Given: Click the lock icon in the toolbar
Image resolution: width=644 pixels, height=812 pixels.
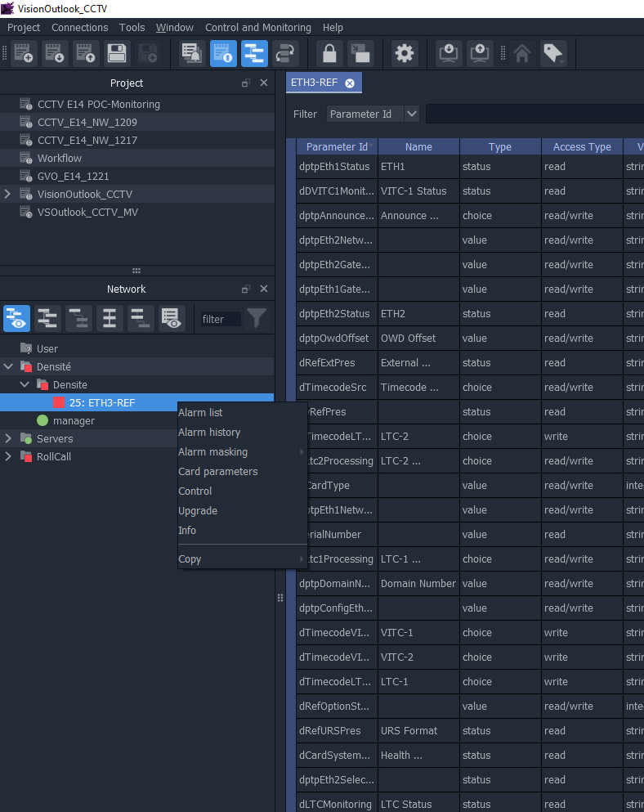Looking at the screenshot, I should click(x=329, y=54).
